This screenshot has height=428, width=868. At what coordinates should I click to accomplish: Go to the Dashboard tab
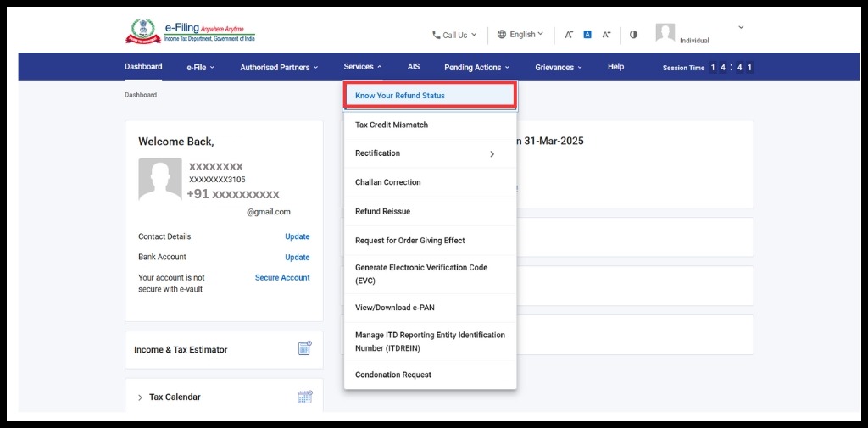point(143,66)
